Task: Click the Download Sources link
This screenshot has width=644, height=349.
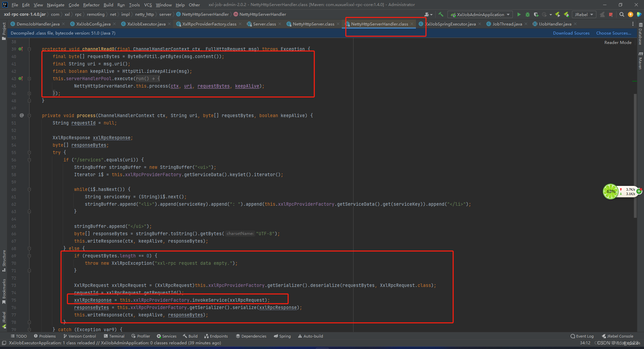Action: [x=571, y=33]
